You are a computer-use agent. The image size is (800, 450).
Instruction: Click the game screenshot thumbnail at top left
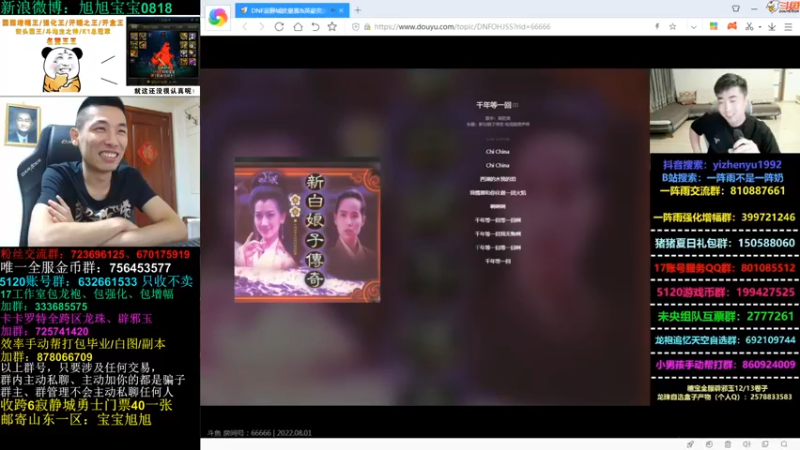coord(163,52)
